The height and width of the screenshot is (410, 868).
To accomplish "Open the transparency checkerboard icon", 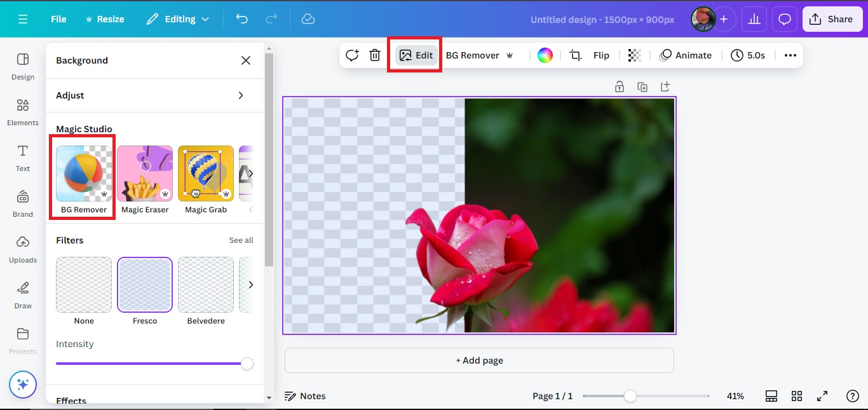I will [x=634, y=55].
